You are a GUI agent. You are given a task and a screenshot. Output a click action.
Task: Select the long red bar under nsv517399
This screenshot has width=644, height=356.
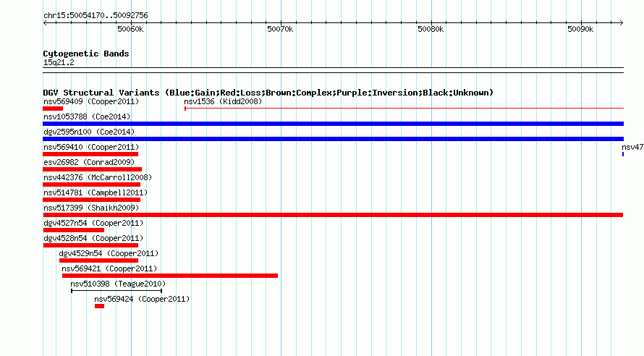point(333,215)
